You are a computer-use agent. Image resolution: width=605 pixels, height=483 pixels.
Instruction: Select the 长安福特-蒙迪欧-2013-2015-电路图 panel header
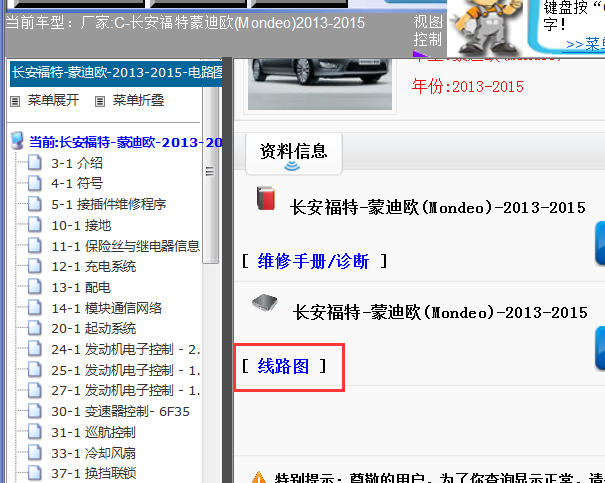pyautogui.click(x=116, y=73)
